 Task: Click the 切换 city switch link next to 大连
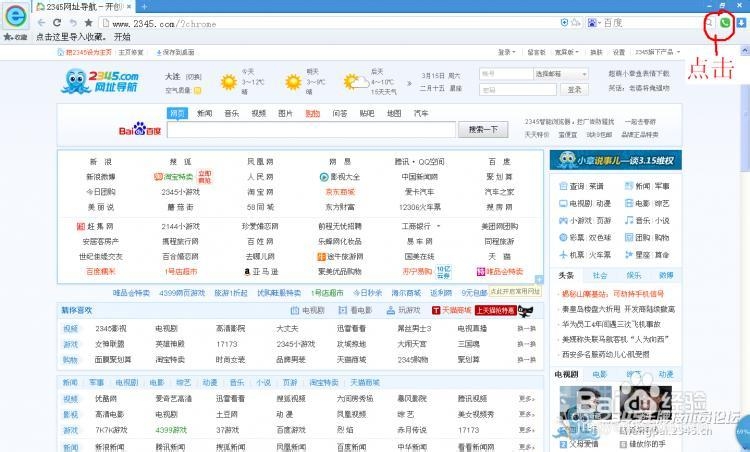193,77
